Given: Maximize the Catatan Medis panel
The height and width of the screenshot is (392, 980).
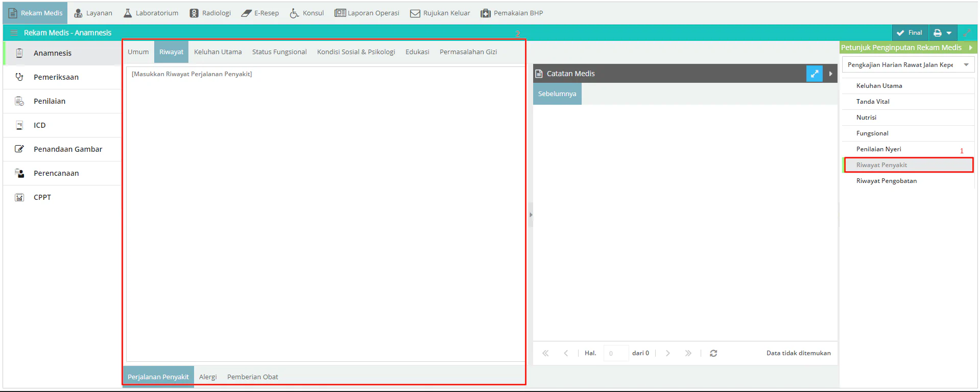Looking at the screenshot, I should pyautogui.click(x=815, y=74).
